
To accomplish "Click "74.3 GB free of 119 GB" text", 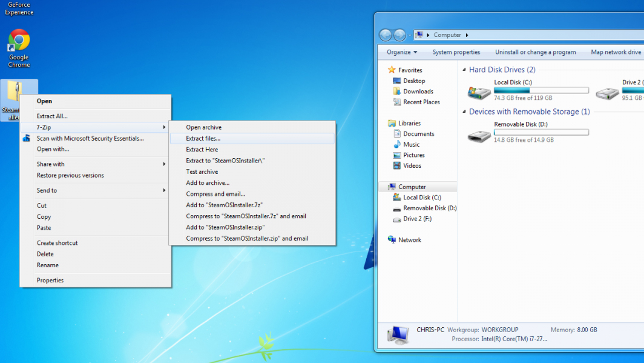I will [x=523, y=98].
